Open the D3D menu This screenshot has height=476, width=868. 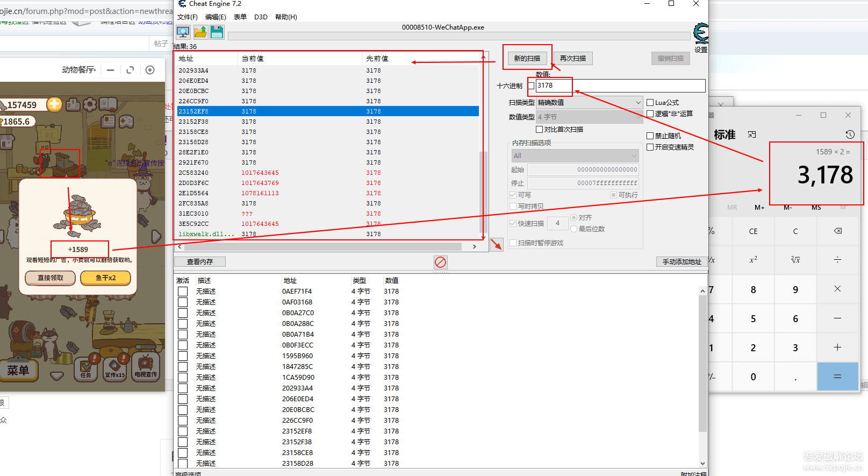(x=261, y=17)
